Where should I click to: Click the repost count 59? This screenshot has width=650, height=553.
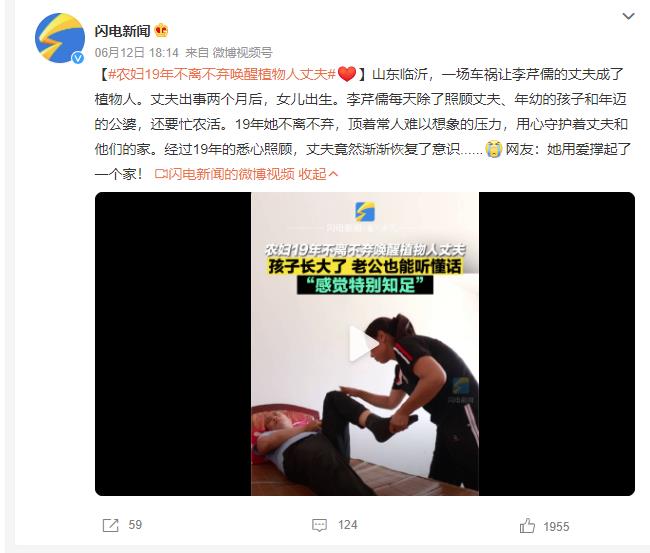135,525
